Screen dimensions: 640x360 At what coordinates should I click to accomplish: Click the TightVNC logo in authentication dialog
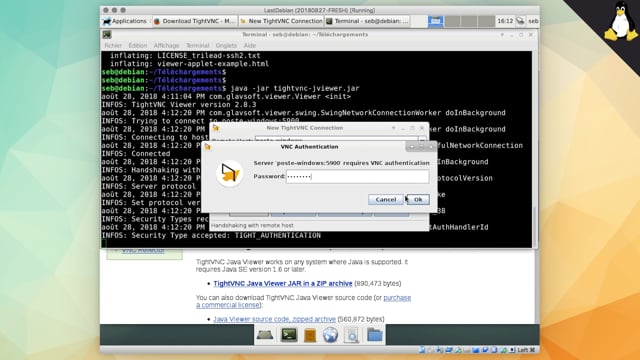pyautogui.click(x=230, y=173)
